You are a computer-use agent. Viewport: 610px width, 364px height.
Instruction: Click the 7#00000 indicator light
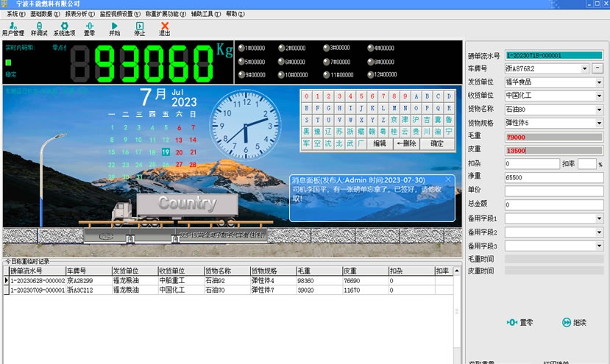(326, 62)
